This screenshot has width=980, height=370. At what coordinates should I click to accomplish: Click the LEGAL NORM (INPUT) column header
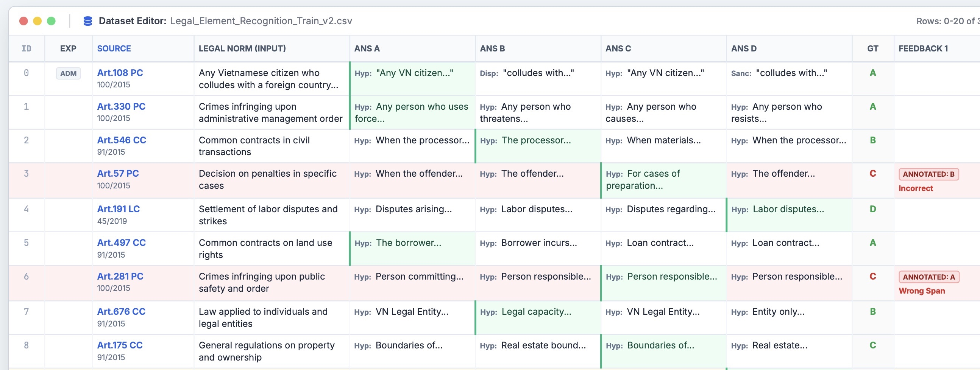tap(242, 49)
